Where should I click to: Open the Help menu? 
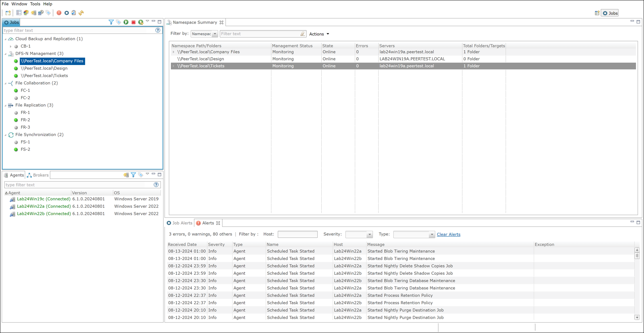point(48,4)
